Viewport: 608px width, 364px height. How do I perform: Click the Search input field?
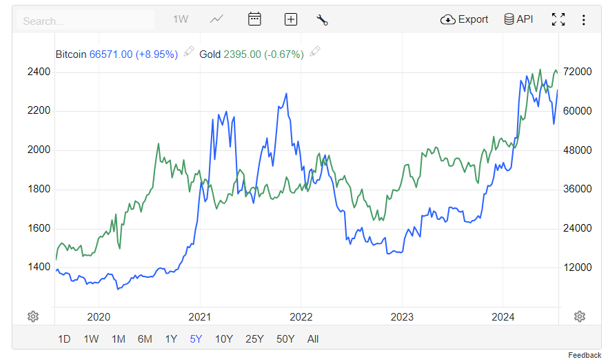85,20
